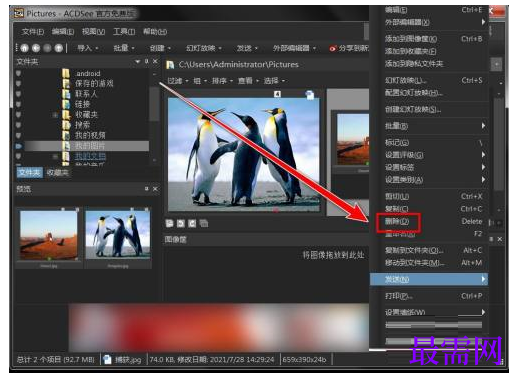Open the 文件夹 panel options arrow
521x382 pixels.
point(137,61)
